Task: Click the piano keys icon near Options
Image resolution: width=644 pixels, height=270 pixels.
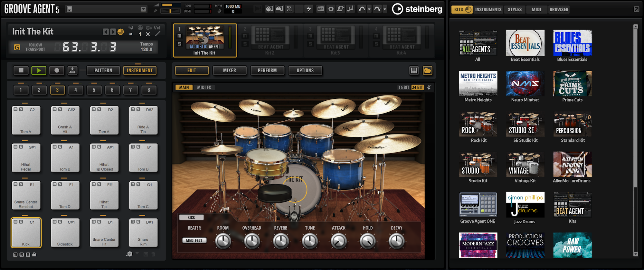Action: 414,70
